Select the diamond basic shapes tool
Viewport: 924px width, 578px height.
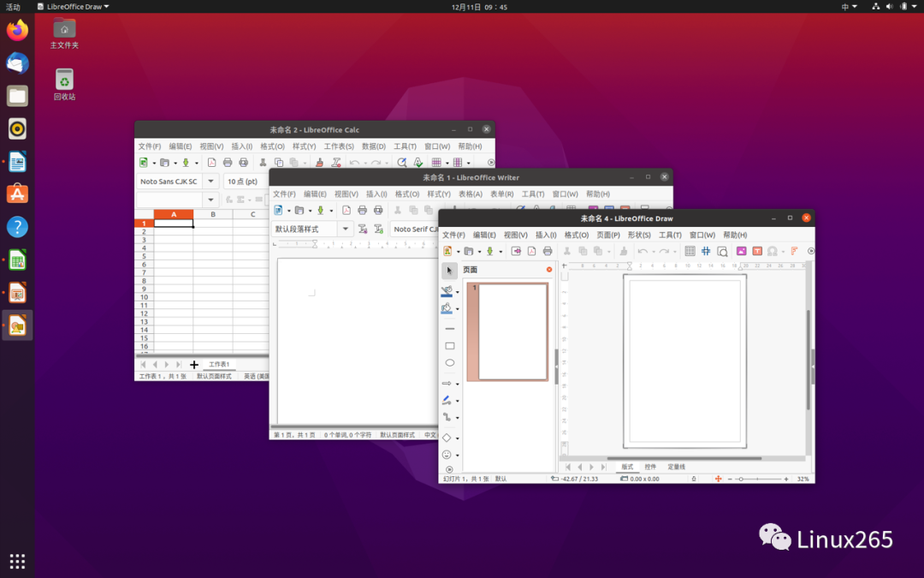pyautogui.click(x=447, y=438)
